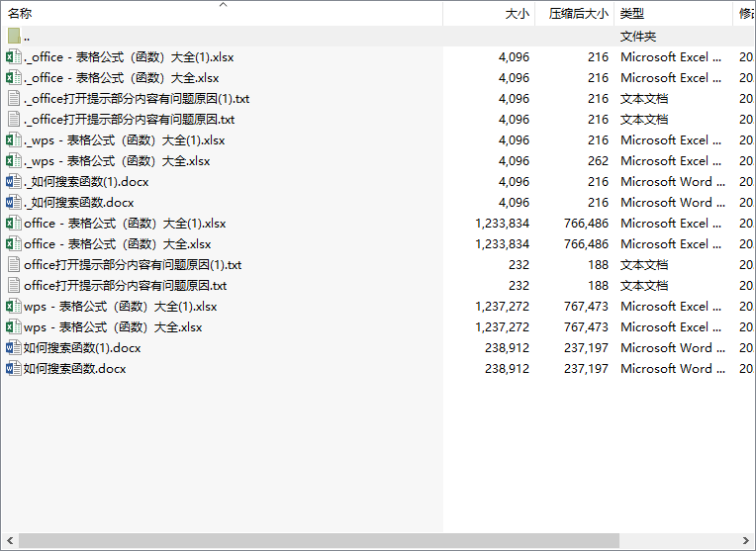
Task: Select file name '如何搜索函数(1).docx'
Action: pyautogui.click(x=82, y=347)
